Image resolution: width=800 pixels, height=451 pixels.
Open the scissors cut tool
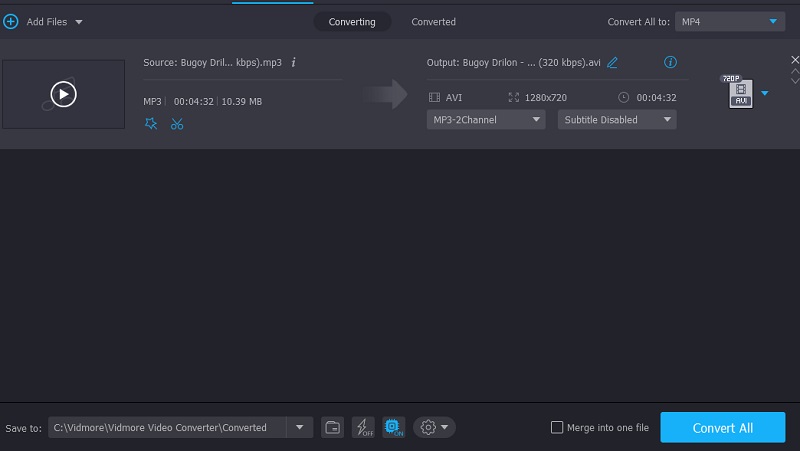[x=177, y=124]
